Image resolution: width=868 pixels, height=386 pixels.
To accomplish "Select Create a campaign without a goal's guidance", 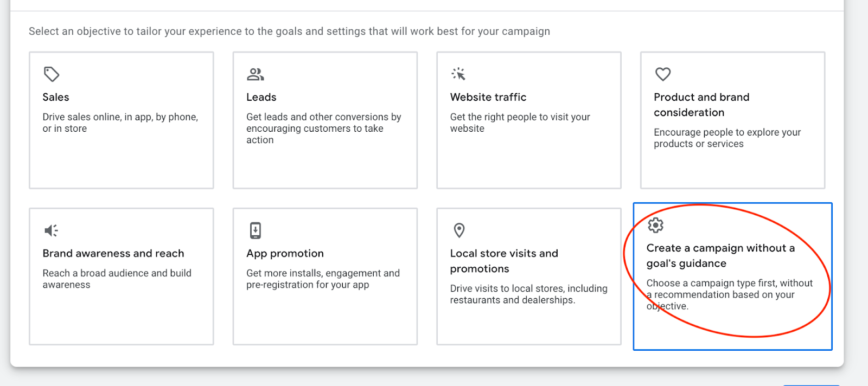I will coord(720,255).
